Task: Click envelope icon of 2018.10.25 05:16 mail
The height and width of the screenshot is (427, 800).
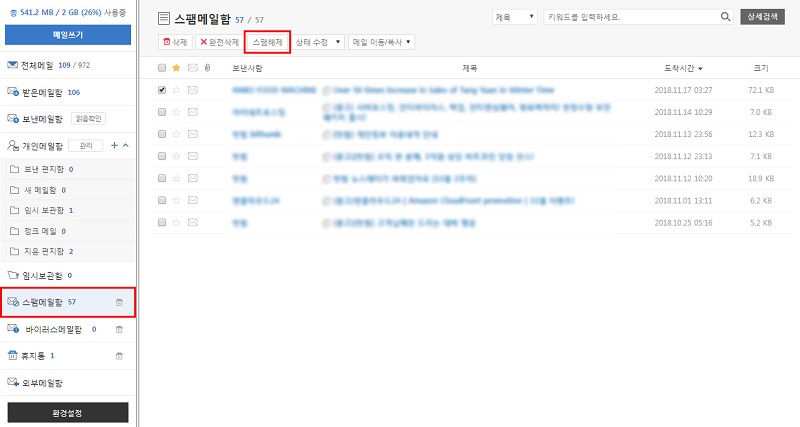Action: click(x=192, y=222)
